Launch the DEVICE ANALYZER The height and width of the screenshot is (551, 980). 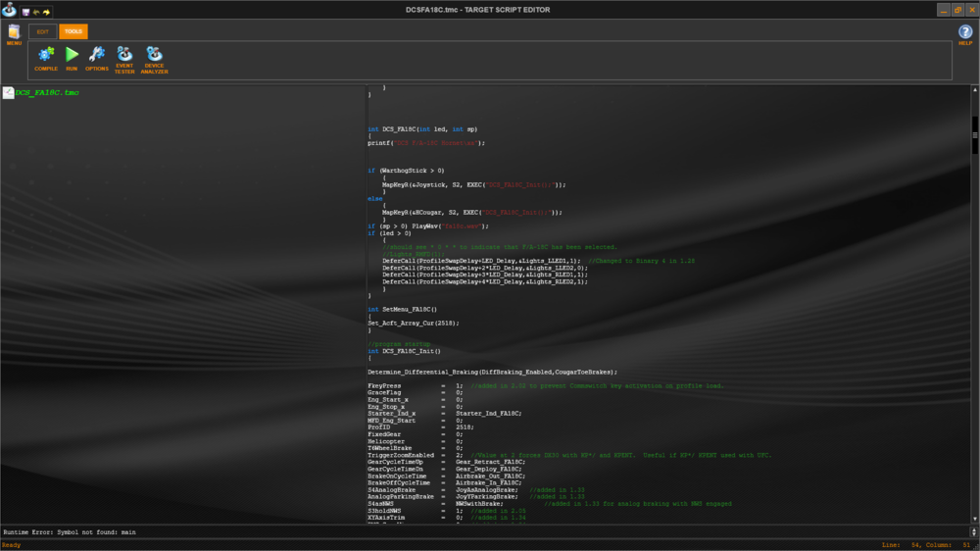[155, 61]
